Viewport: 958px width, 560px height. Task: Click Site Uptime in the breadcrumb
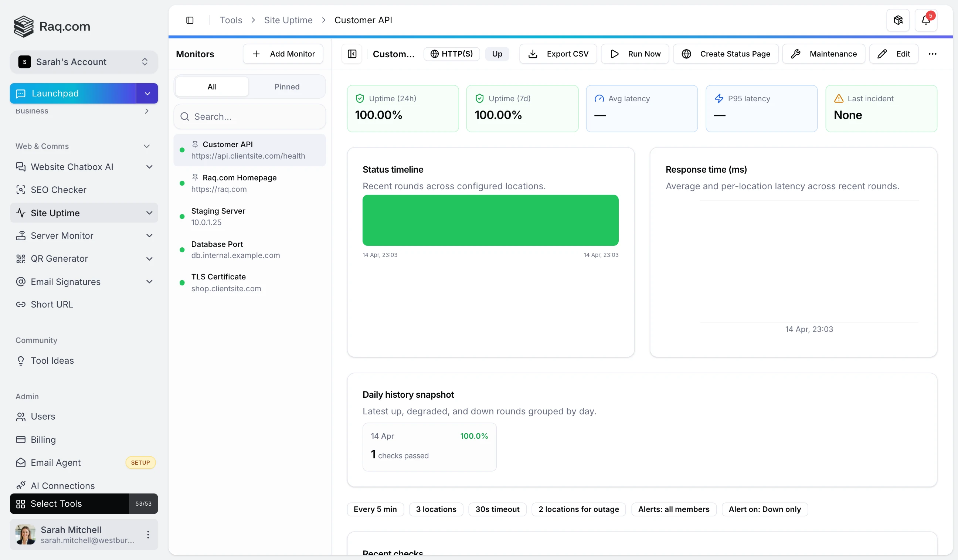(288, 20)
